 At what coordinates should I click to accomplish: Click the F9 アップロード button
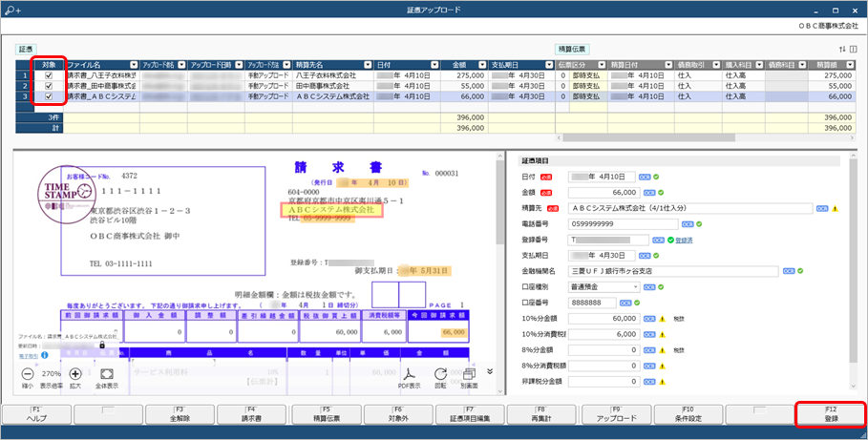[x=616, y=414]
